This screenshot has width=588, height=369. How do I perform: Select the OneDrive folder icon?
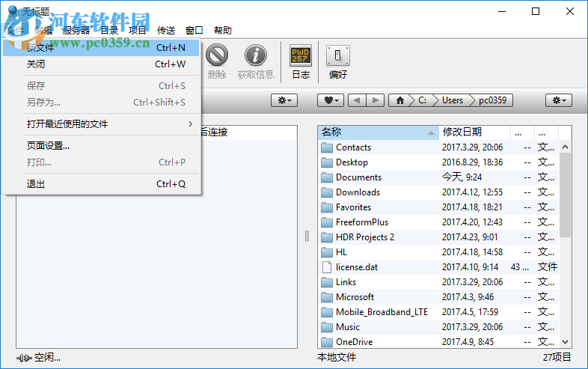[327, 342]
